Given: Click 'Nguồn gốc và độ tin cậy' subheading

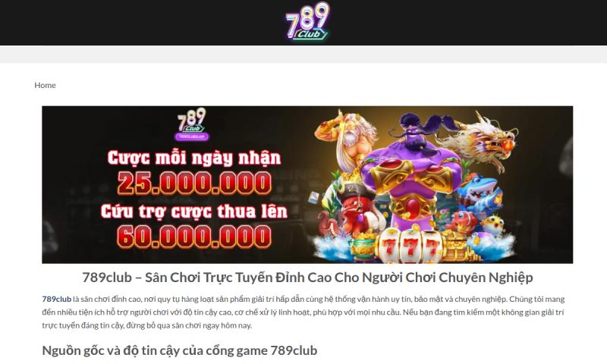Looking at the screenshot, I should coord(180,350).
